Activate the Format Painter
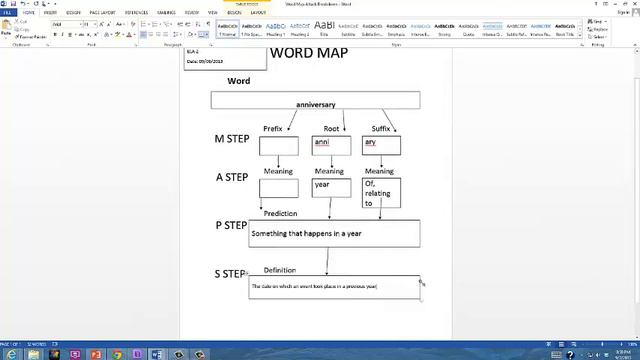This screenshot has width=640, height=360. tap(30, 37)
